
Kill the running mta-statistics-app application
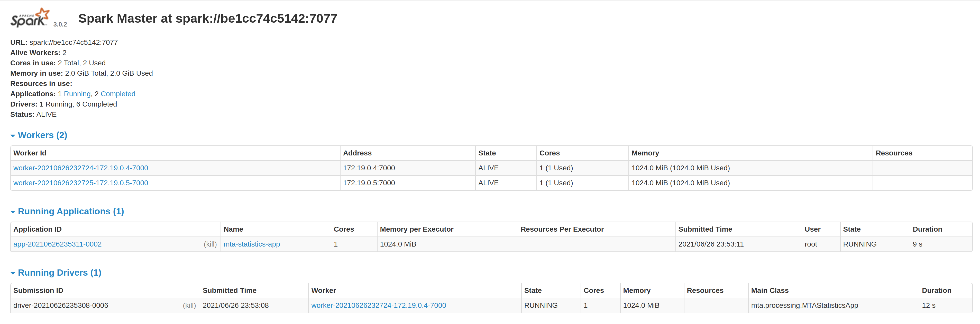pyautogui.click(x=210, y=244)
